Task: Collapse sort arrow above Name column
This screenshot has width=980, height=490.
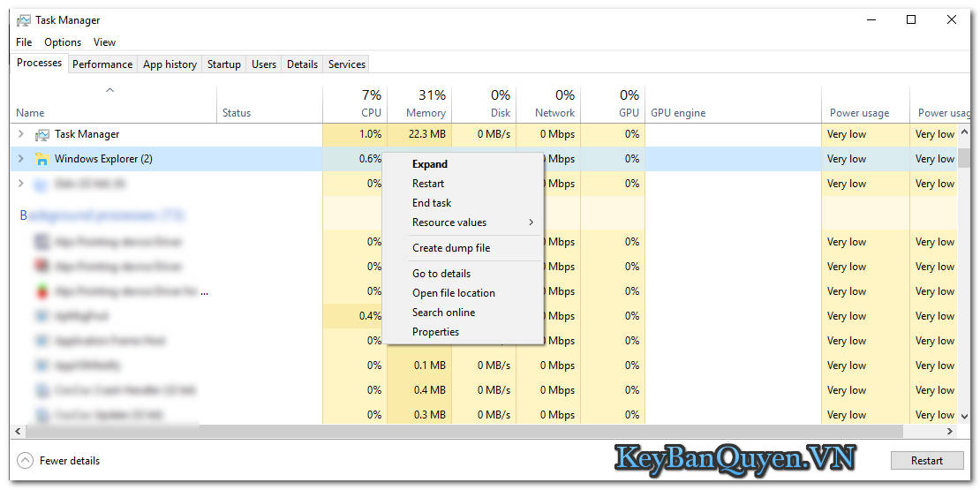Action: pos(109,91)
